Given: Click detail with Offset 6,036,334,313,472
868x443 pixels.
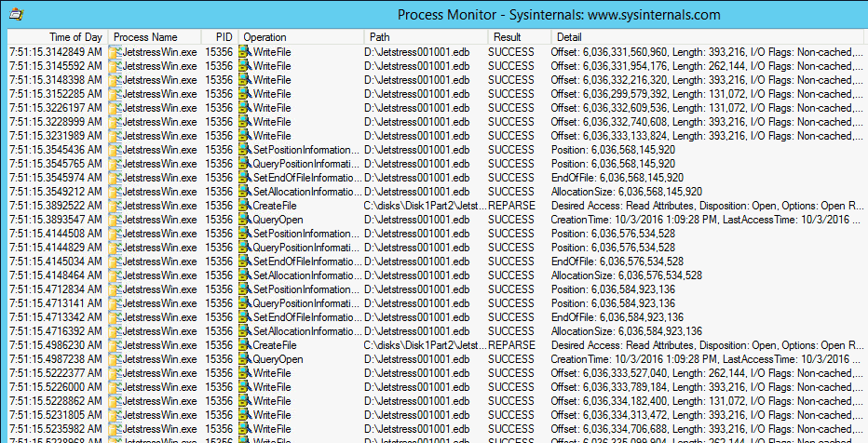Looking at the screenshot, I should pos(707,415).
